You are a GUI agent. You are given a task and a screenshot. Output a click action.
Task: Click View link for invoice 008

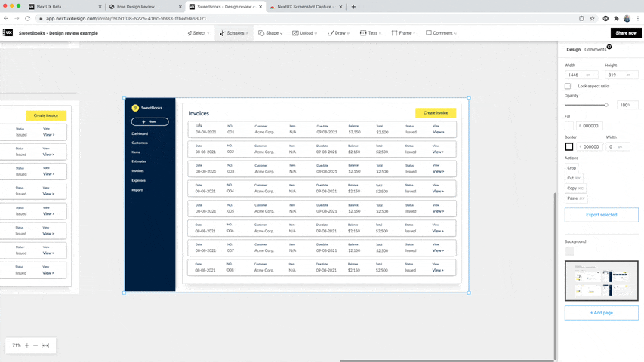click(x=438, y=270)
